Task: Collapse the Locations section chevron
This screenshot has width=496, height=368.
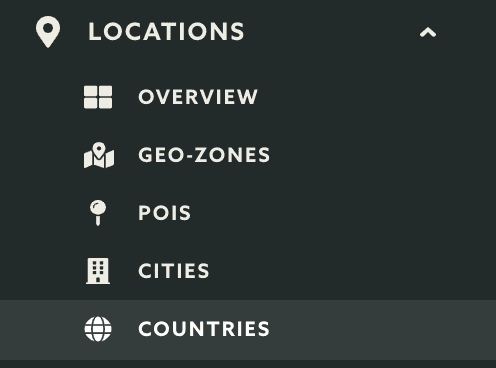Action: 428,32
